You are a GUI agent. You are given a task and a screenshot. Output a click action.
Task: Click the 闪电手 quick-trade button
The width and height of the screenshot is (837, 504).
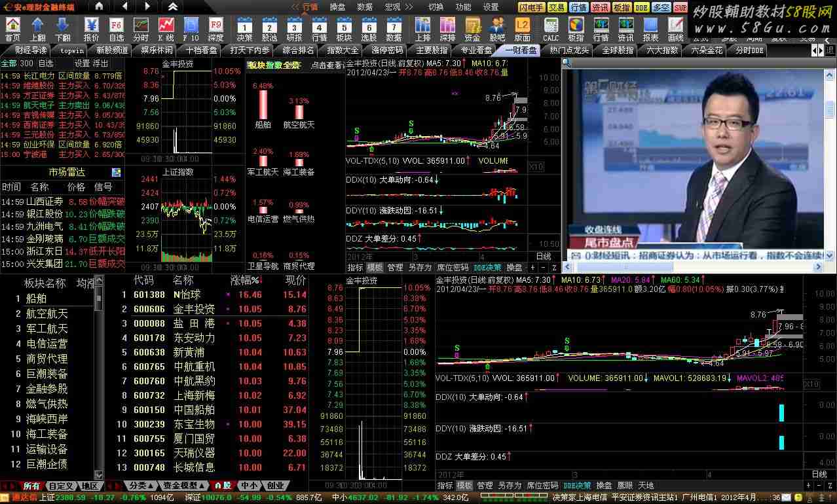click(531, 7)
